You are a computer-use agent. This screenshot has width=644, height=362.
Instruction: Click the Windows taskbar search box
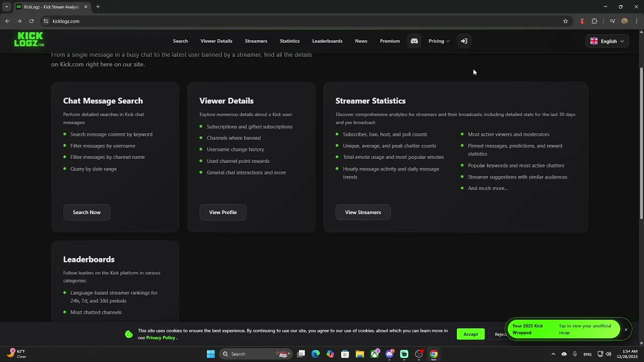(256, 354)
